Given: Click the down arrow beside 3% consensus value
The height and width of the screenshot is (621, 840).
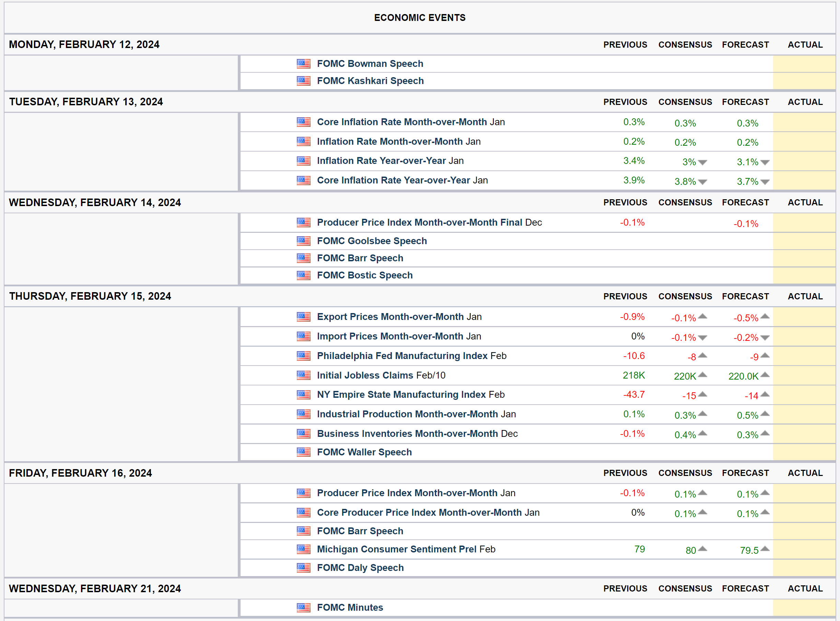Looking at the screenshot, I should point(702,163).
